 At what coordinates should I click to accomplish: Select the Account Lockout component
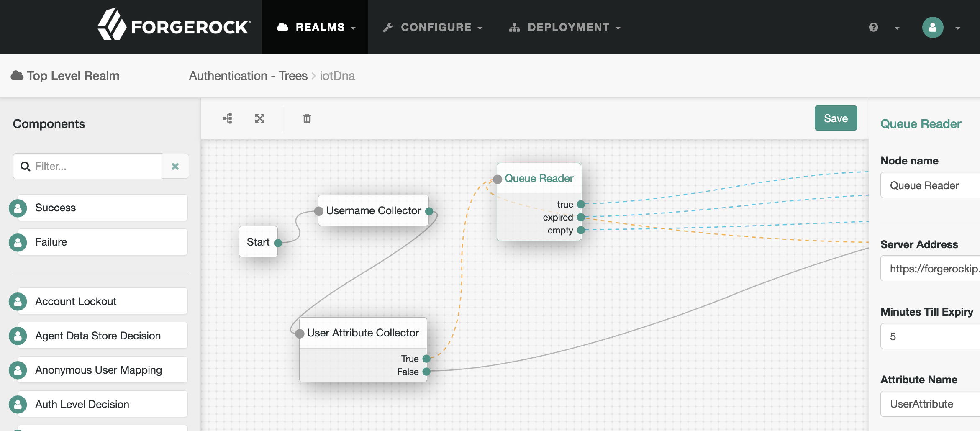(x=103, y=301)
